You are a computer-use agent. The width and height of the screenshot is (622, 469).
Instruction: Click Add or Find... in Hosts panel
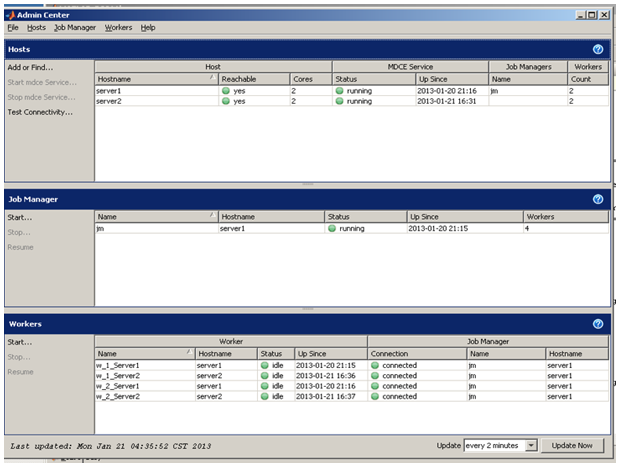click(30, 67)
